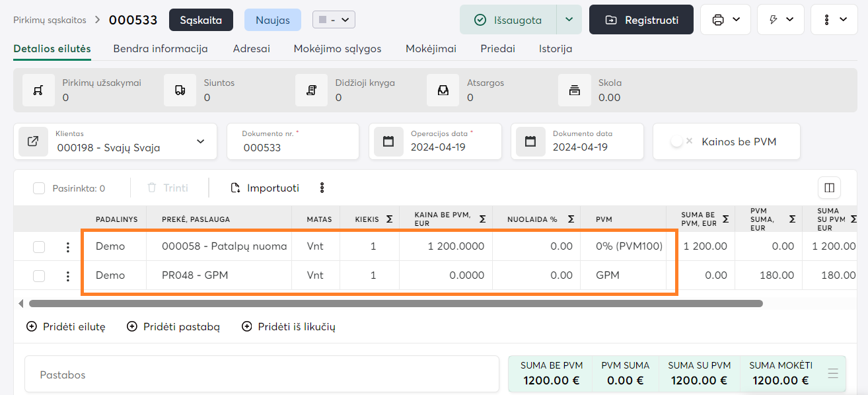This screenshot has width=868, height=395.
Task: Open calendar for Operacijos data
Action: (388, 141)
